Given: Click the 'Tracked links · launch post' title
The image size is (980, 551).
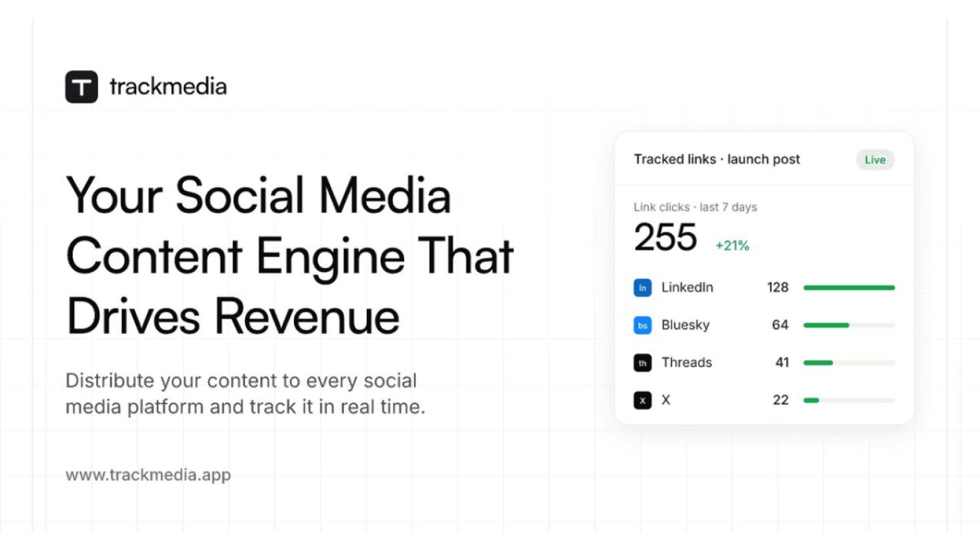Looking at the screenshot, I should [x=717, y=159].
